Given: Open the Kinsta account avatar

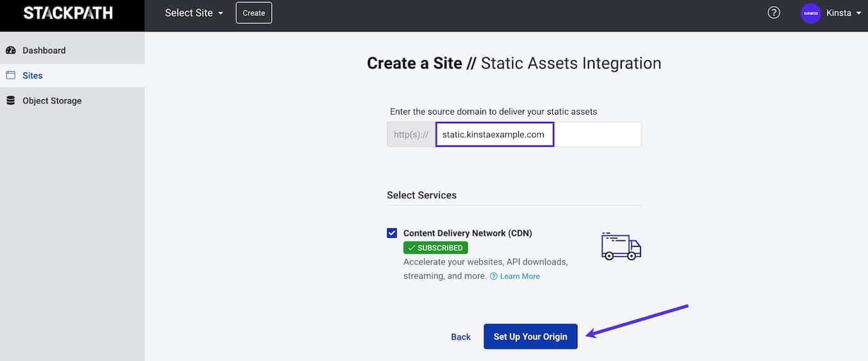Looking at the screenshot, I should coord(810,12).
